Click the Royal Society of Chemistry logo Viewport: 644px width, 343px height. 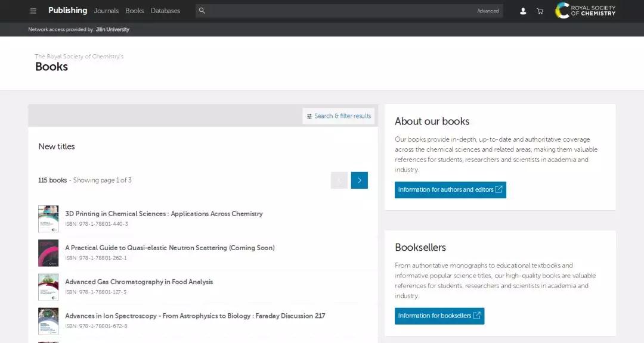(x=585, y=11)
